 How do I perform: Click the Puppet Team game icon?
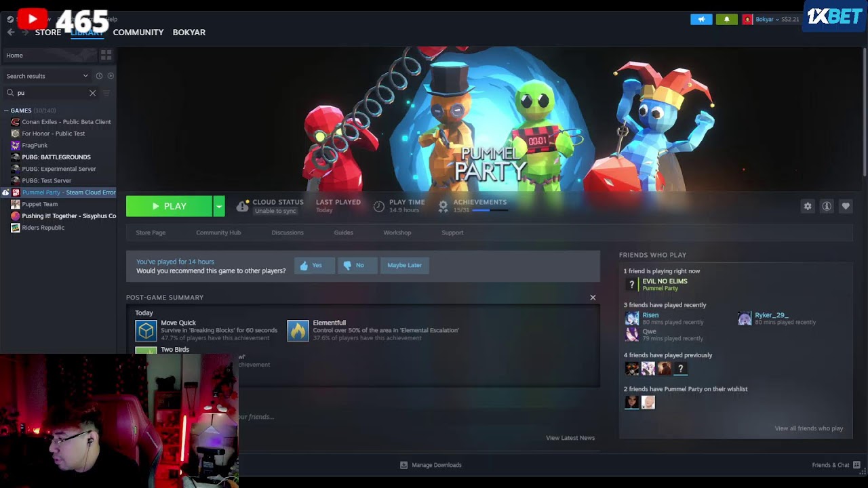tap(16, 204)
